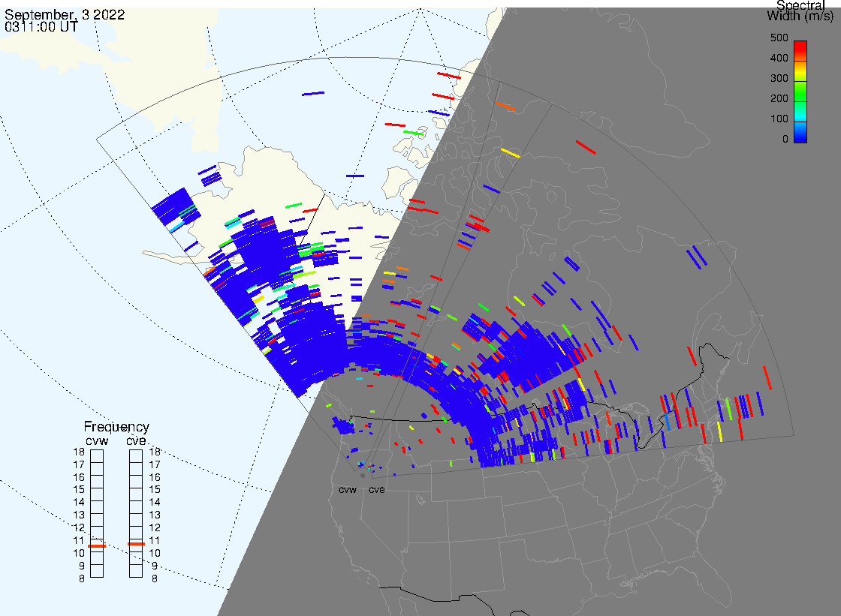Click the radar site dot above cvw label

[363, 476]
